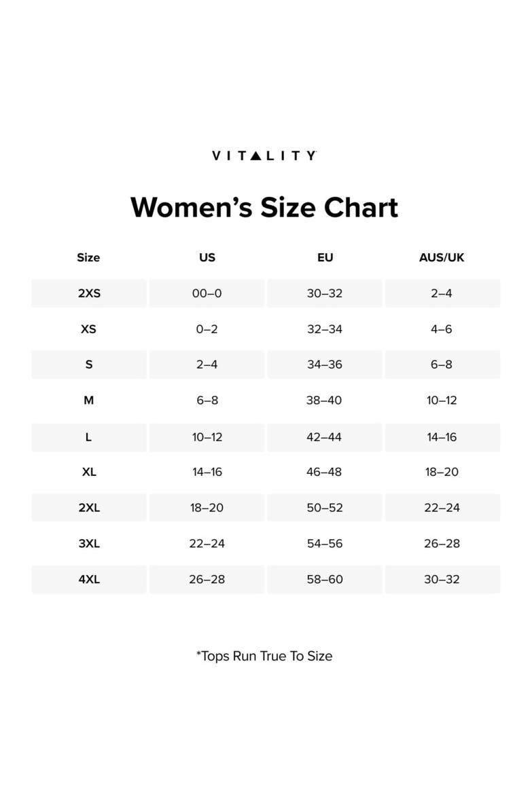Click the M size row label

point(88,401)
